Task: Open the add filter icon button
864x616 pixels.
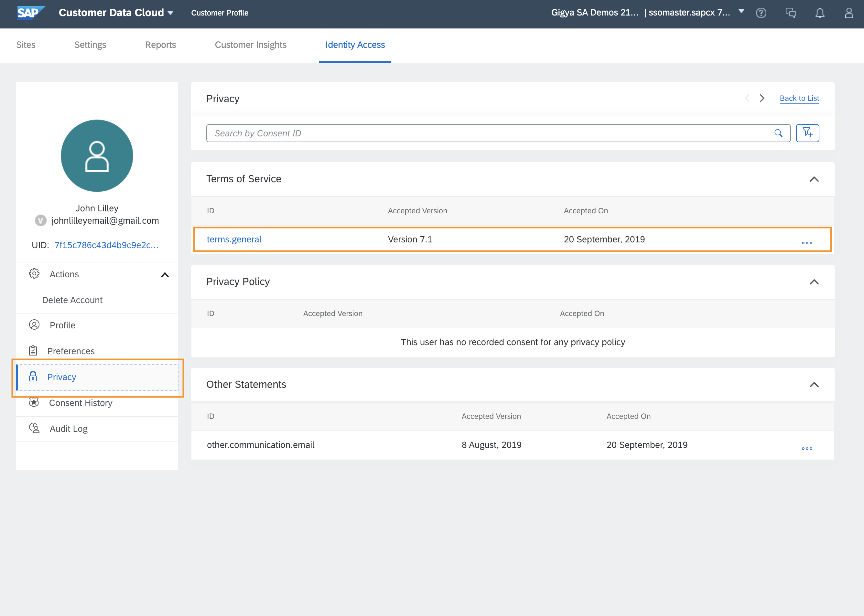Action: coord(807,133)
